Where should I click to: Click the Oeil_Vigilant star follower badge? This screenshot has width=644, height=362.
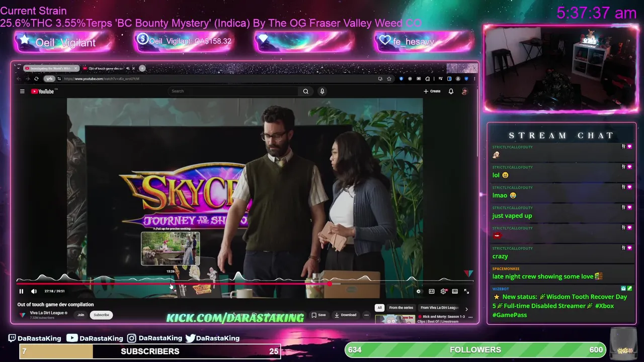coord(62,42)
